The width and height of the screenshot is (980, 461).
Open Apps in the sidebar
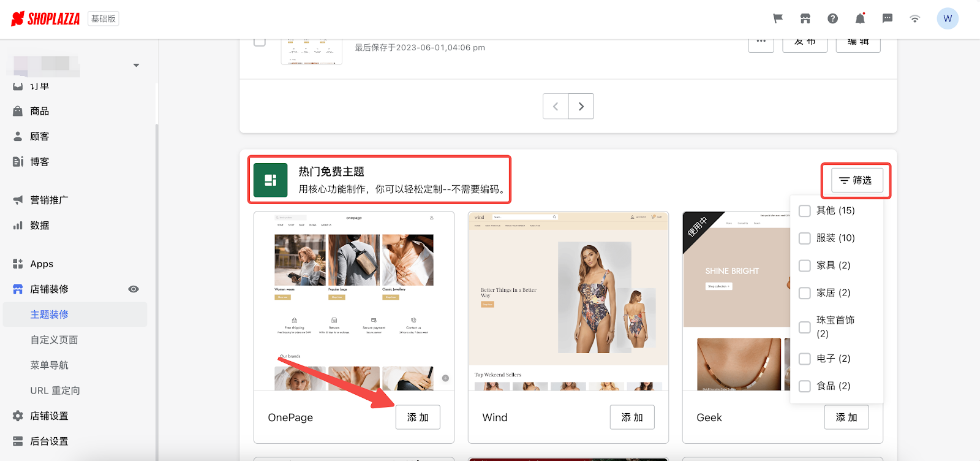(x=42, y=264)
